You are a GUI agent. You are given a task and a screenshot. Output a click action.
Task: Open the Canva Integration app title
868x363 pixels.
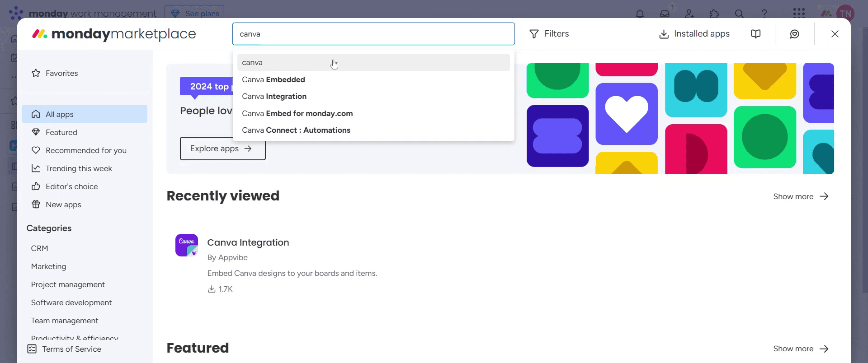[x=248, y=242]
